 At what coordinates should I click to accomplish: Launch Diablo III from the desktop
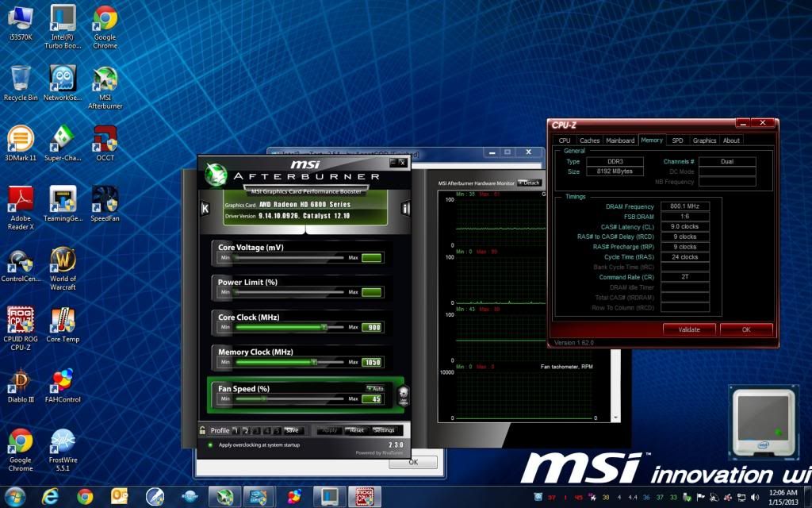click(x=20, y=385)
